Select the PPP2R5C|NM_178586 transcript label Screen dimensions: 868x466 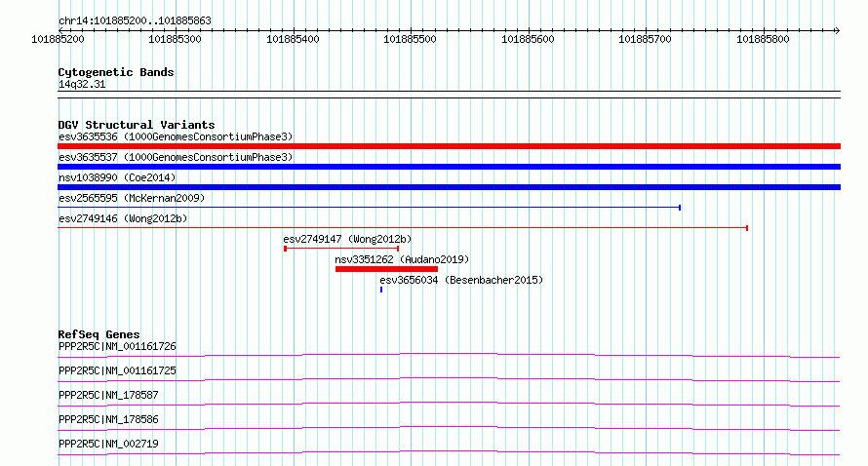(x=108, y=419)
